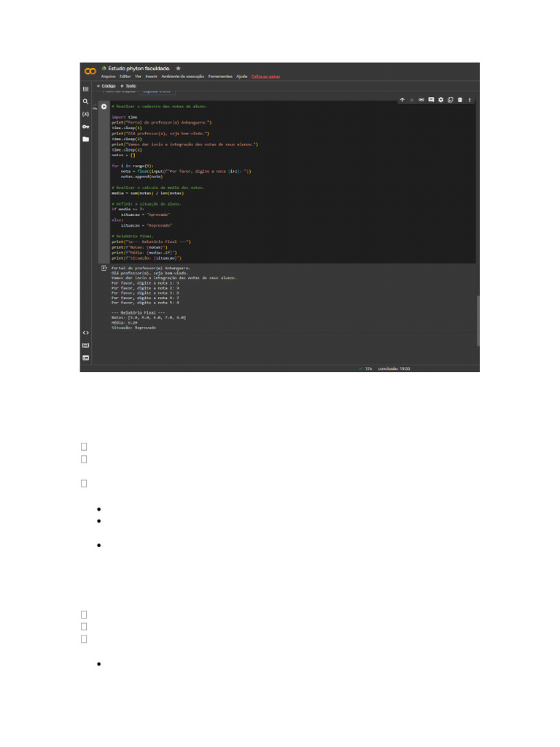Click the for i in range(5) line
Screen dimensions: 560x747
(133, 166)
